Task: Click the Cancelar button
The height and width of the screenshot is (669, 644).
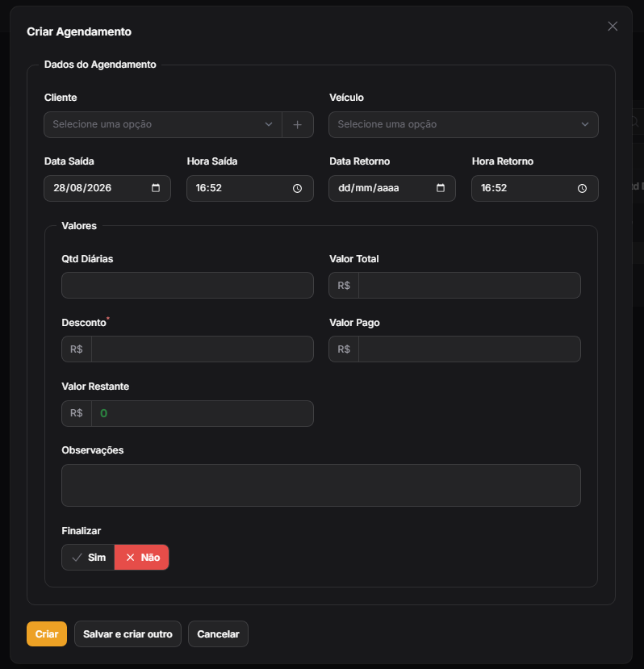Action: point(218,634)
